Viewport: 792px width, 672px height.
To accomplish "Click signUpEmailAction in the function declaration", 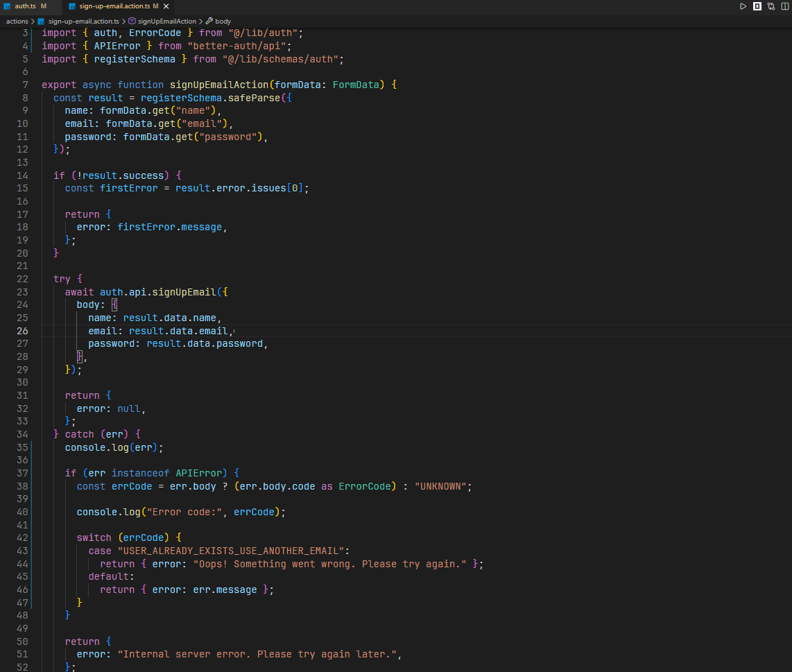I will click(218, 85).
